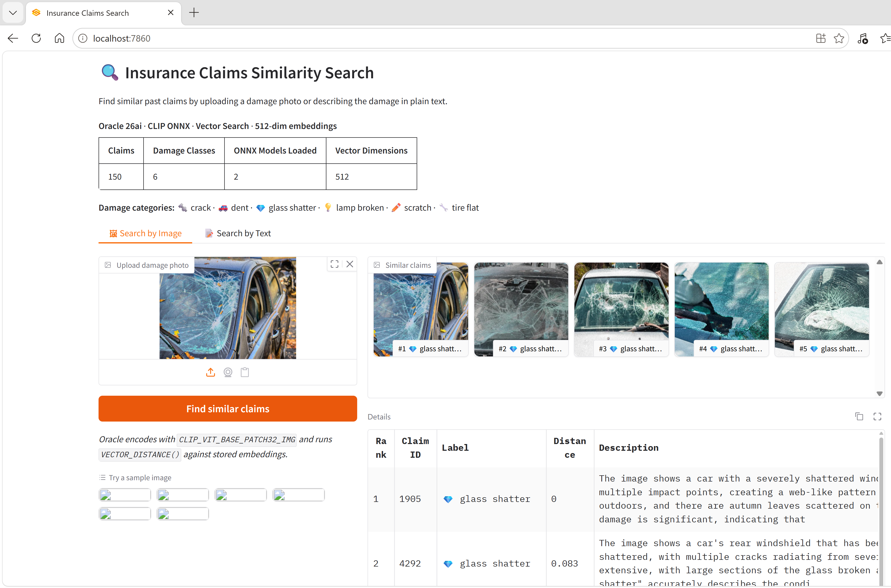Choose the sixth sample image
This screenshot has width=891, height=588.
(x=183, y=514)
